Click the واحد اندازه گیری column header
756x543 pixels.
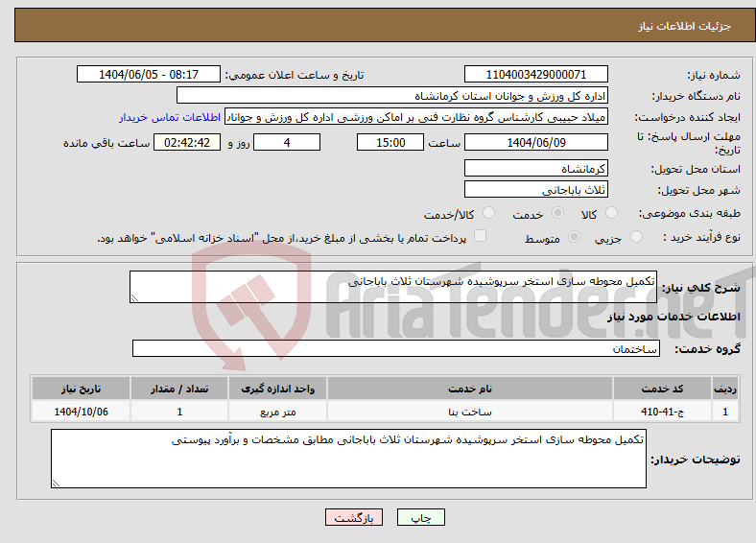click(277, 389)
